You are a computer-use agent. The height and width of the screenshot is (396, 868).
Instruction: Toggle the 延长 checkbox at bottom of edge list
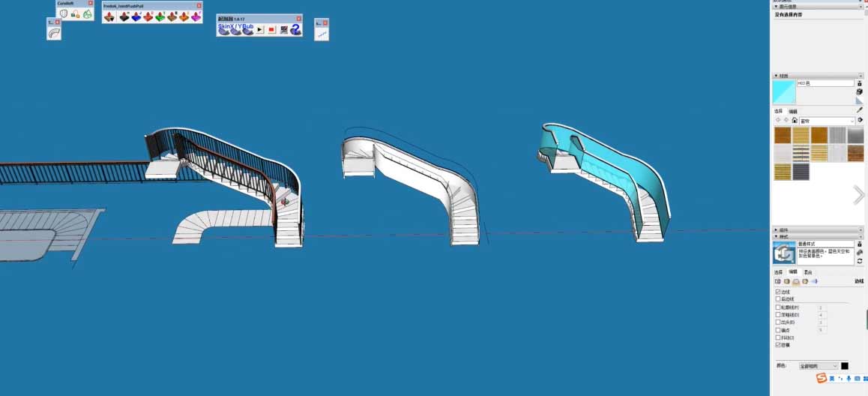[x=777, y=345]
